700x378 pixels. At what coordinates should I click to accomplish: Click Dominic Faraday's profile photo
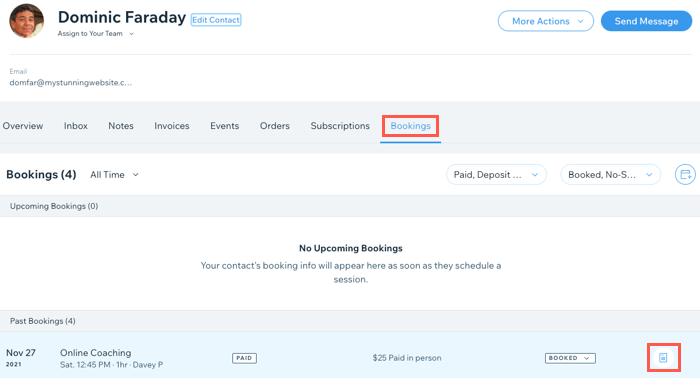click(x=27, y=21)
